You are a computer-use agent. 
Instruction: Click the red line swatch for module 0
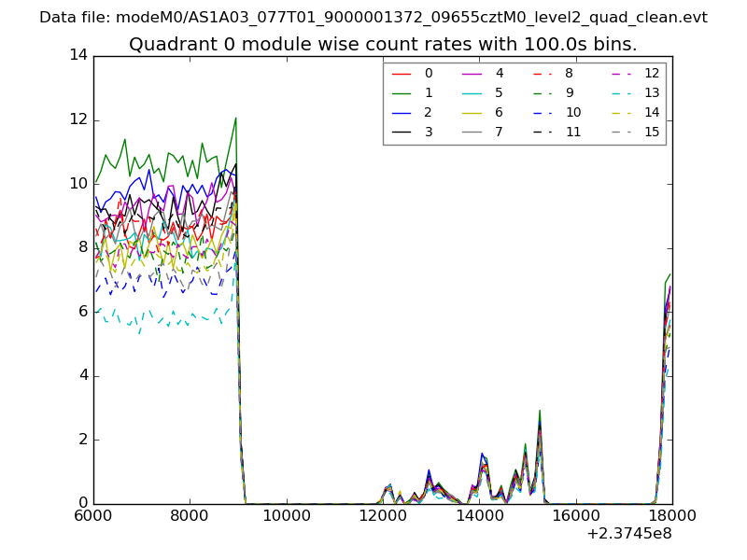[402, 74]
